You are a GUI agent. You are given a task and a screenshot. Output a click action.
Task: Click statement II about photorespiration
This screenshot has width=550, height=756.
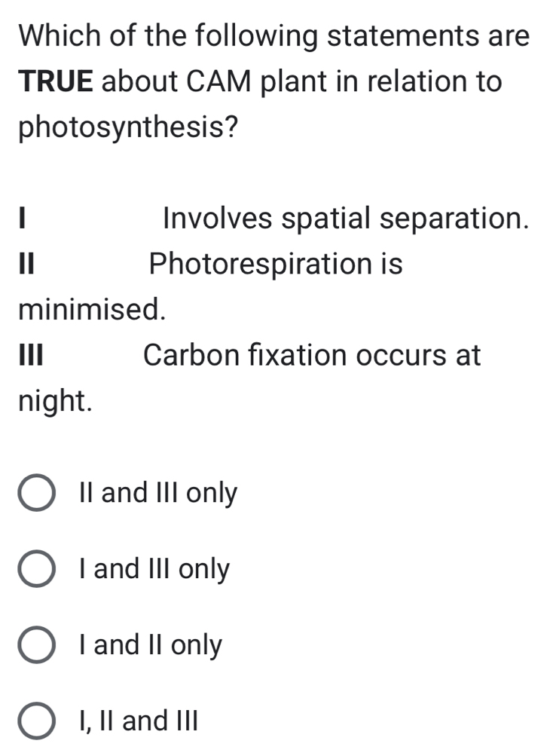pos(273,265)
